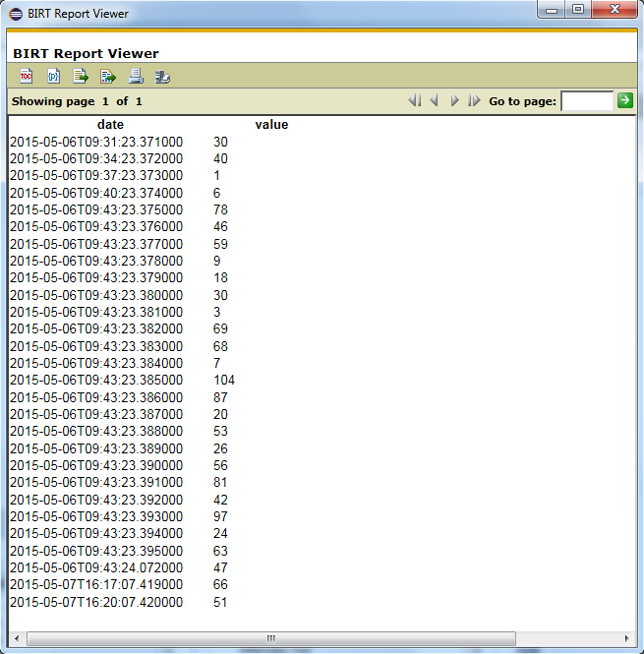Maximize the BIRT Report Viewer window
The image size is (644, 654).
pos(578,9)
